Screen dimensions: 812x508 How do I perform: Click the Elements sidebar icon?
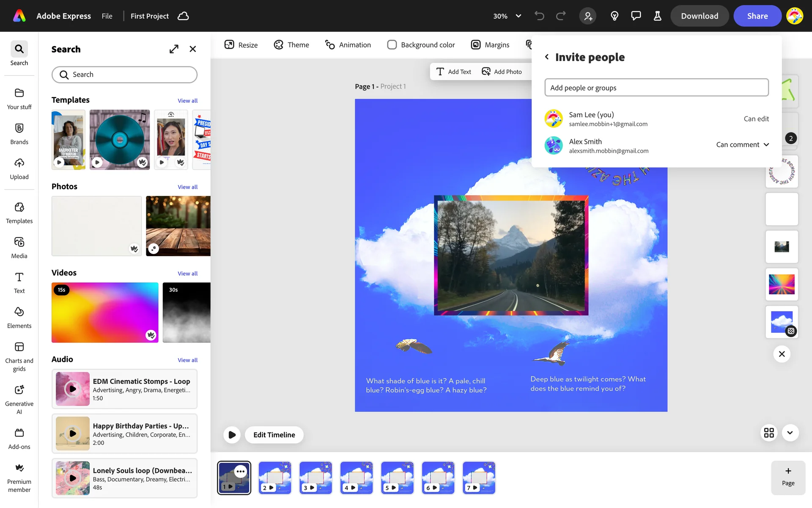click(19, 317)
